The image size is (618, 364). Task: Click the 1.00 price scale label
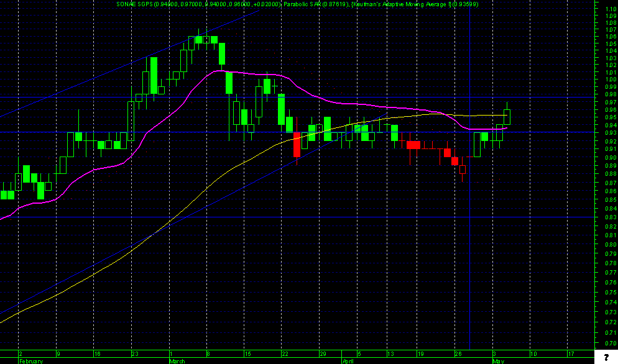pos(611,79)
